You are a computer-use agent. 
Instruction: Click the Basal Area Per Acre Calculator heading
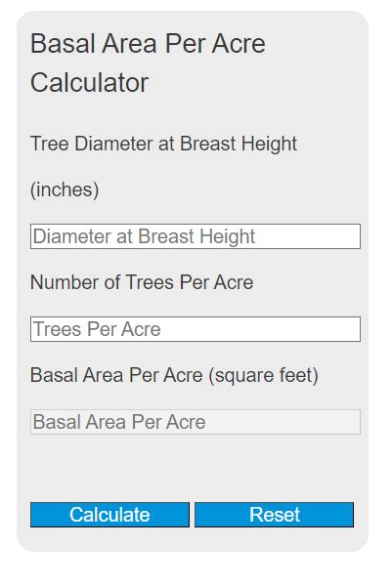148,63
